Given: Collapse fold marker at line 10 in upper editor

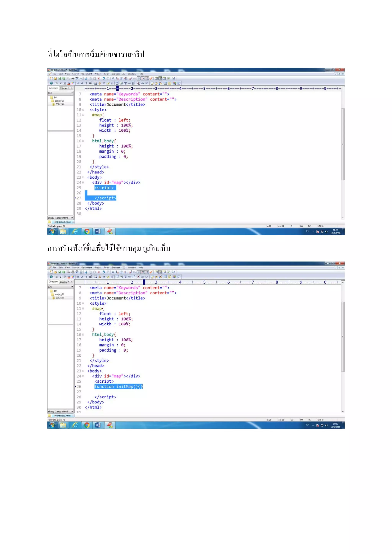Looking at the screenshot, I should 83,110.
